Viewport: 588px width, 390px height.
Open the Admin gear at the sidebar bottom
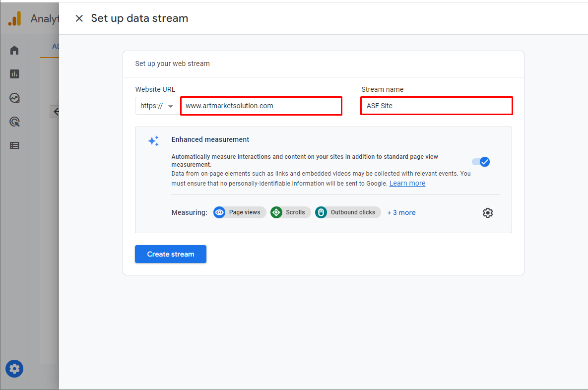[x=14, y=369]
